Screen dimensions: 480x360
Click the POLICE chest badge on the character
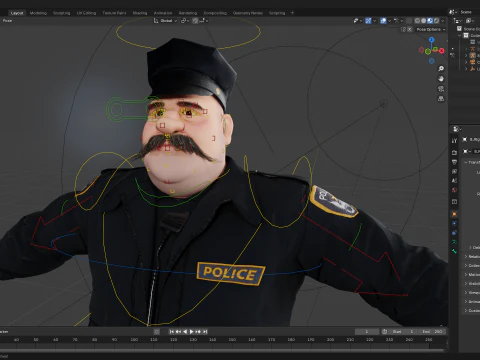(x=231, y=273)
